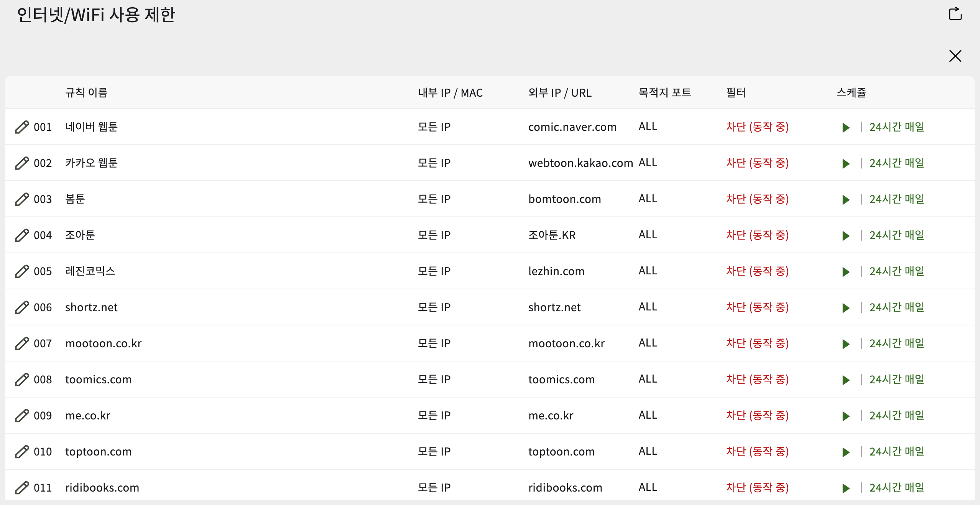Click 차단 (동작 중) filter for 카카오 웹툰
The width and height of the screenshot is (980, 505).
757,163
